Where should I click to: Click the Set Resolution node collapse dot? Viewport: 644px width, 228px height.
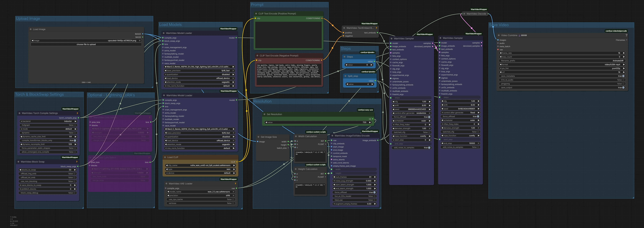pyautogui.click(x=264, y=114)
